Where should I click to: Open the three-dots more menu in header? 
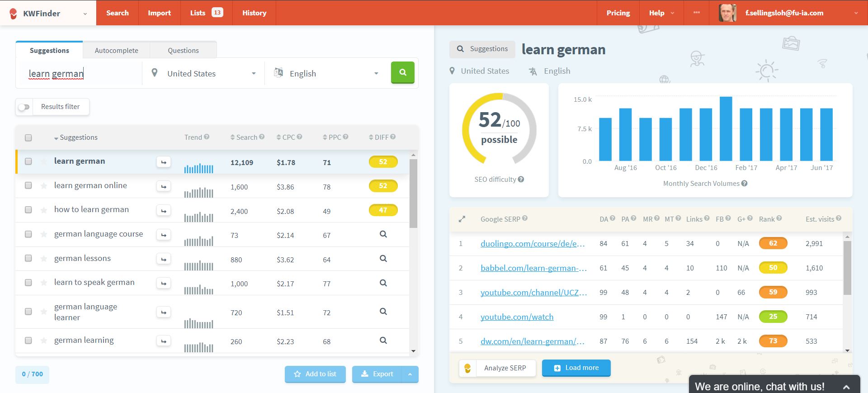coord(697,13)
